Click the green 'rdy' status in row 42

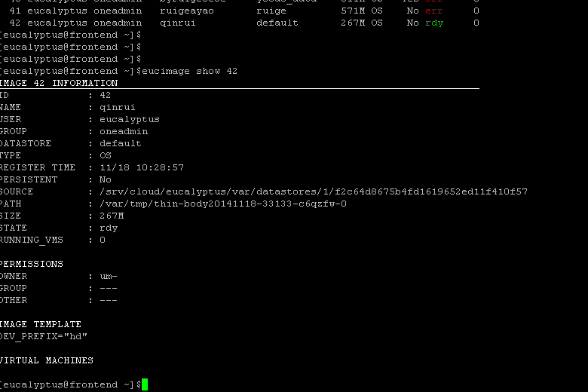pyautogui.click(x=434, y=23)
